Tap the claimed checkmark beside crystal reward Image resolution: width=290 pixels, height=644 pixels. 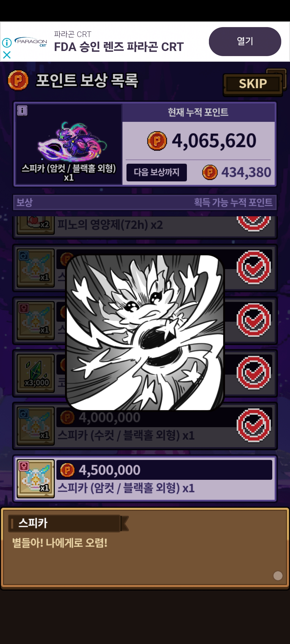tap(253, 373)
